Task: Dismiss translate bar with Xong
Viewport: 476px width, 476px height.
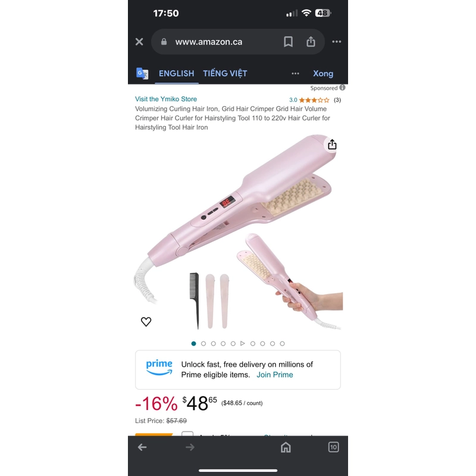Action: pos(323,73)
